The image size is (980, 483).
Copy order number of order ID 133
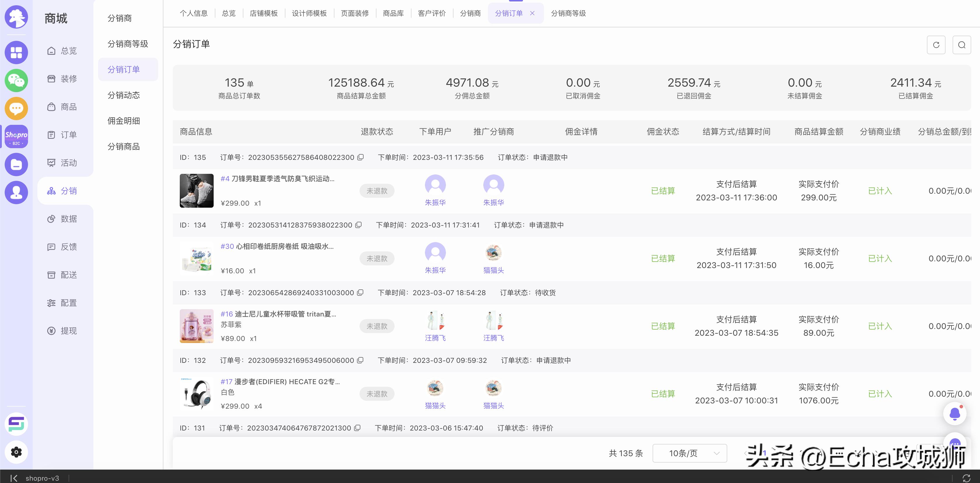click(360, 293)
